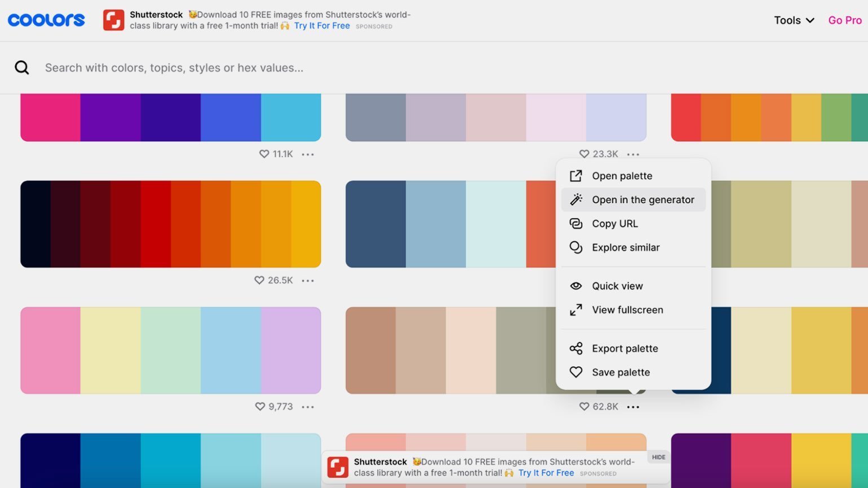Open the purple, crimson and yellow palette at bottom right
This screenshot has width=868, height=488.
(769, 460)
